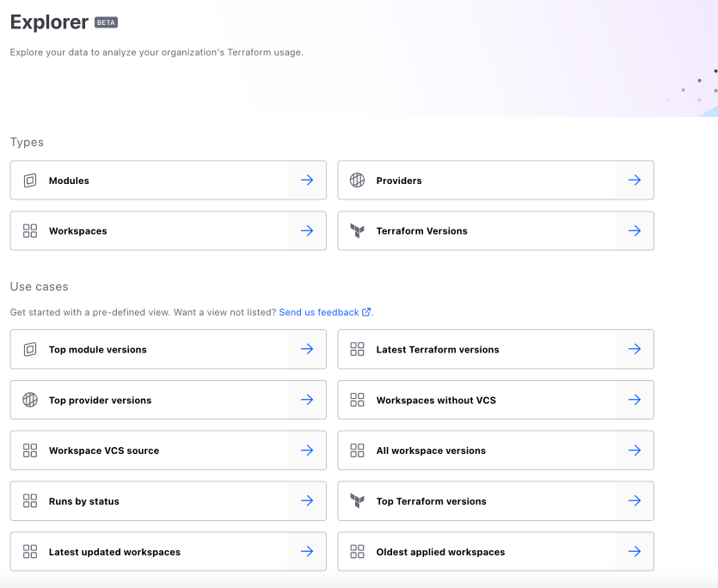Click the arrow next to Workspaces without VCS
718x588 pixels.
[635, 401]
